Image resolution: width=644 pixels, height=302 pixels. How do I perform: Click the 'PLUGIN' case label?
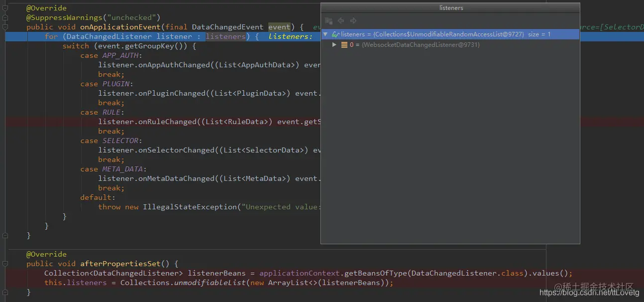click(116, 84)
